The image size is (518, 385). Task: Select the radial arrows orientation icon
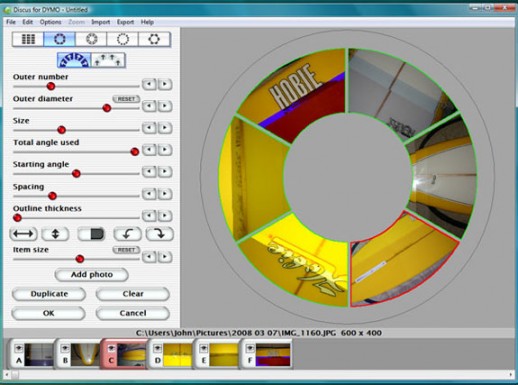click(x=74, y=60)
